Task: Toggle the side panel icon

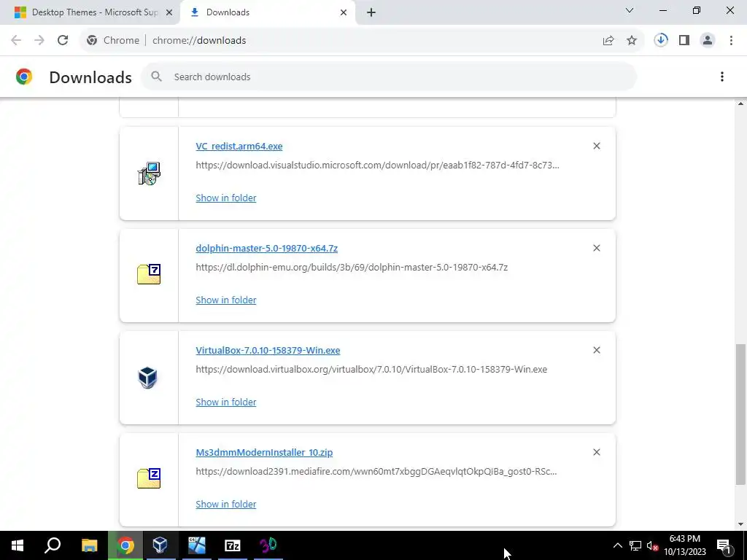Action: click(684, 41)
